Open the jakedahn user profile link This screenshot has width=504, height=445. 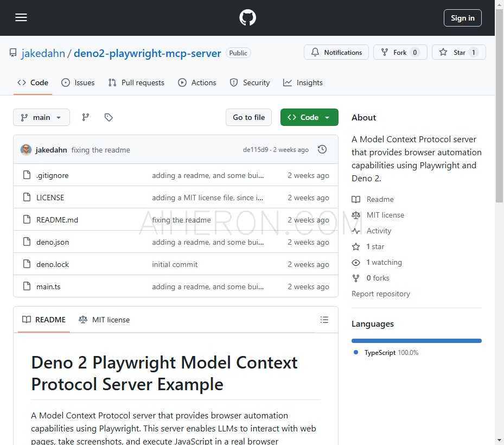(x=43, y=53)
